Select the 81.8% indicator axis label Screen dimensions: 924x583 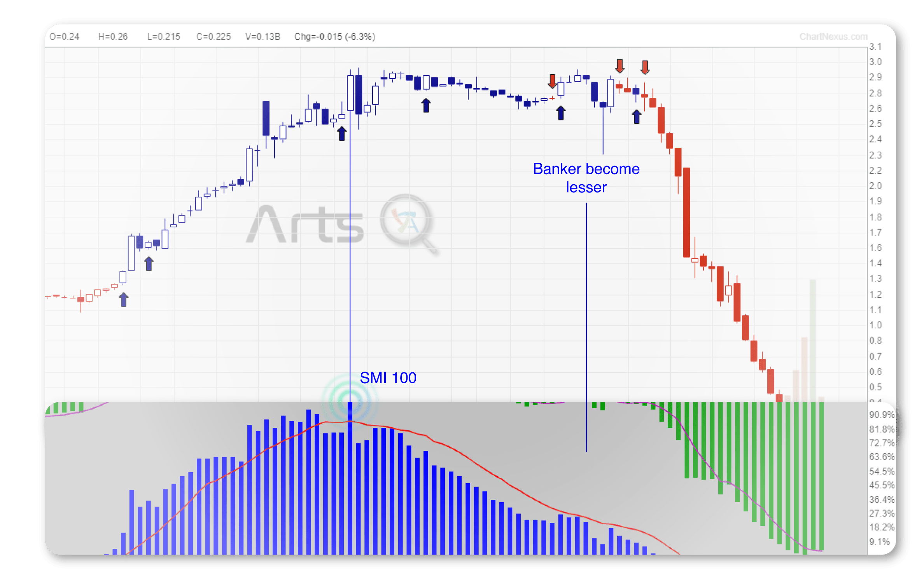pyautogui.click(x=882, y=429)
